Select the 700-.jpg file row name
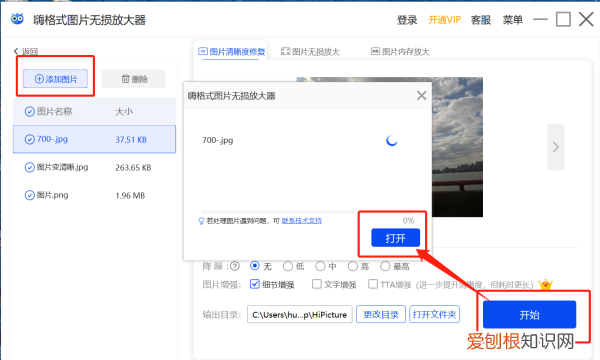The width and height of the screenshot is (600, 360). pos(52,139)
